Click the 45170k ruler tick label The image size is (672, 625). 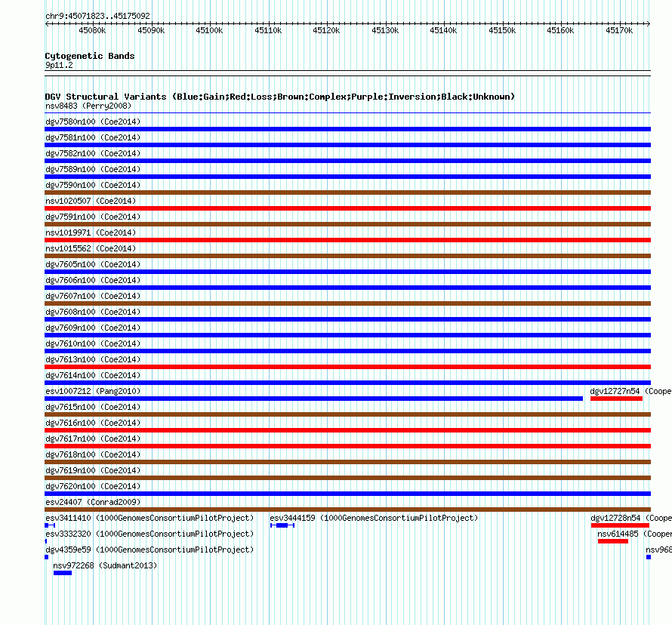(x=619, y=30)
